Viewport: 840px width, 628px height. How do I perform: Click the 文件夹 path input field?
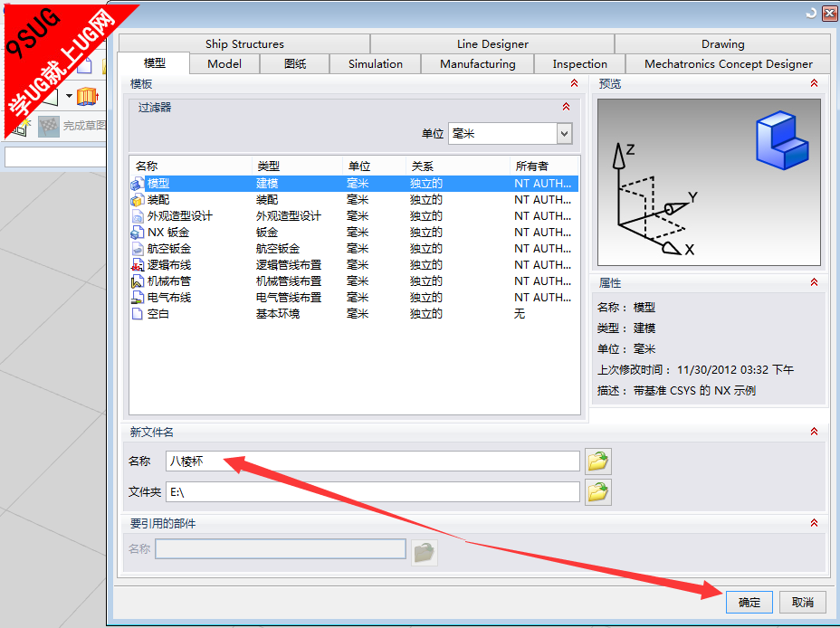[x=373, y=492]
